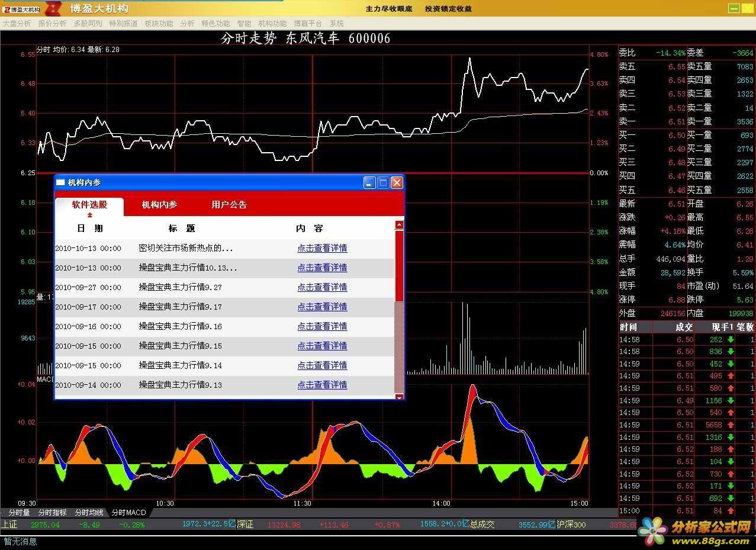Image resolution: width=756 pixels, height=550 pixels.
Task: Open details link for 密切关注市场新热点的 row
Action: 322,249
